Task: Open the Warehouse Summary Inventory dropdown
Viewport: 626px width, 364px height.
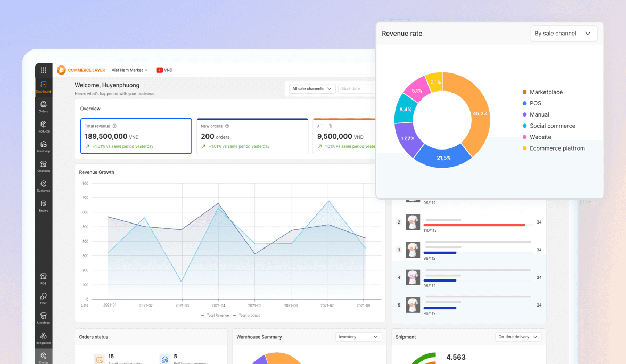Action: (359, 337)
